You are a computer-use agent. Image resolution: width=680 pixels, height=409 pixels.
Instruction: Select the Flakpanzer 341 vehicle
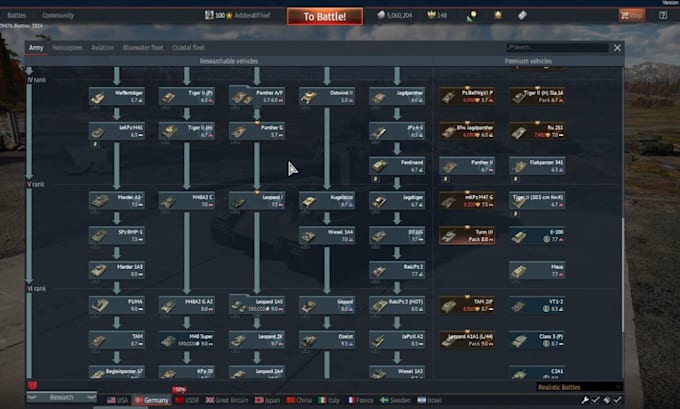click(x=537, y=166)
